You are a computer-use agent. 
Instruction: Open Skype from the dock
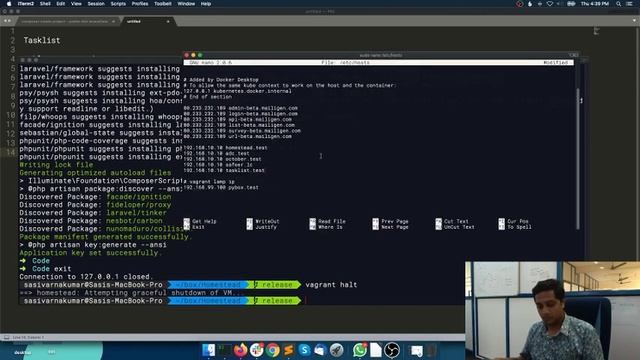pos(304,350)
